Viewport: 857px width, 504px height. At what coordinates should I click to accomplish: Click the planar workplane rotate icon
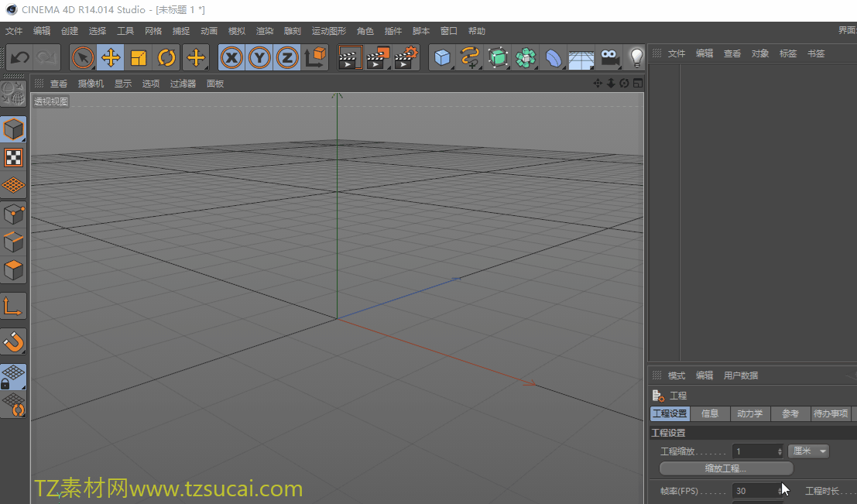13,405
